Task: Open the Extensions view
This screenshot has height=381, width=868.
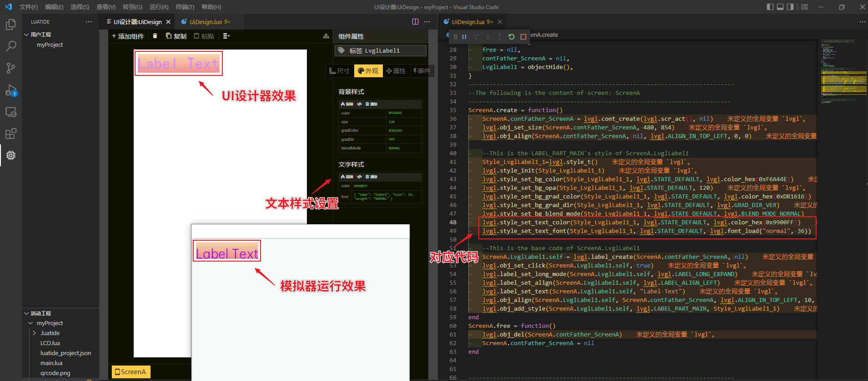Action: 11,134
